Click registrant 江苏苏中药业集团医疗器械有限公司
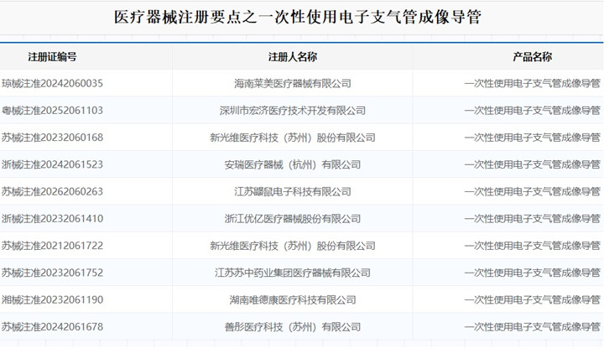 point(293,273)
